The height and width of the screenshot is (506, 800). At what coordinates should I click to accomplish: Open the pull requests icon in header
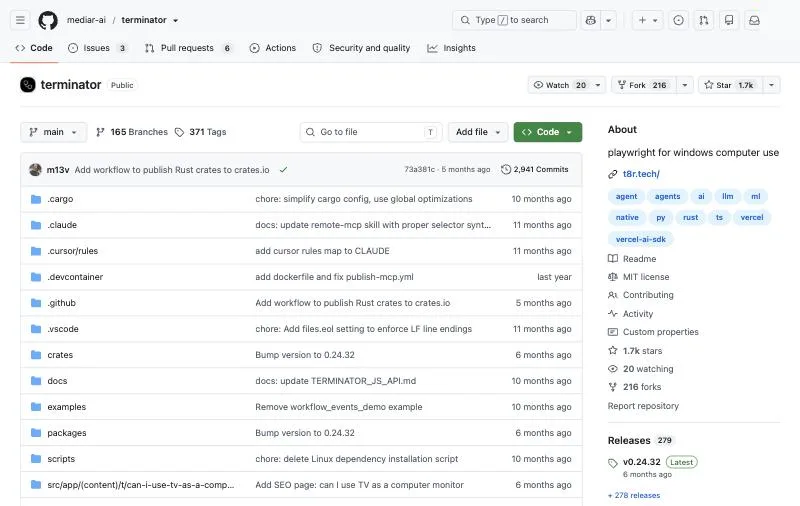704,20
